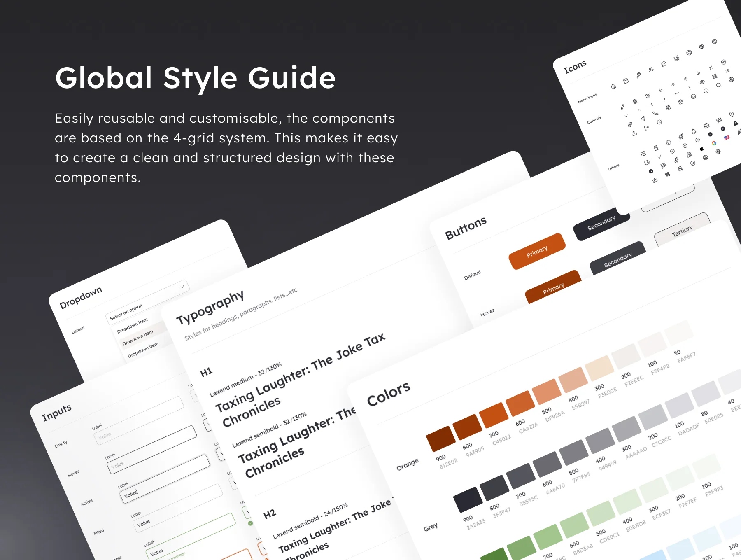Click the magnifier search icon
This screenshot has width=741, height=560.
(719, 85)
